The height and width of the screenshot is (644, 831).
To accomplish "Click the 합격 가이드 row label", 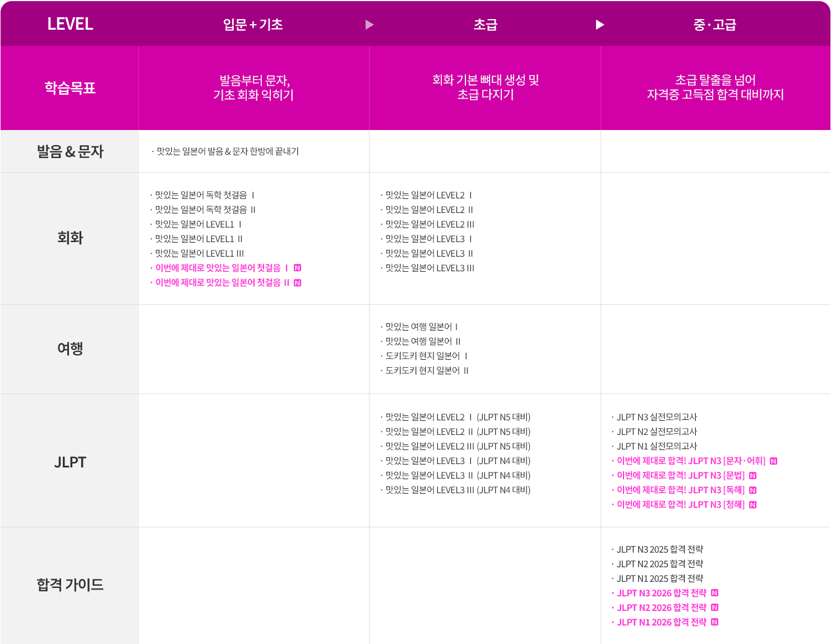I will tap(70, 585).
